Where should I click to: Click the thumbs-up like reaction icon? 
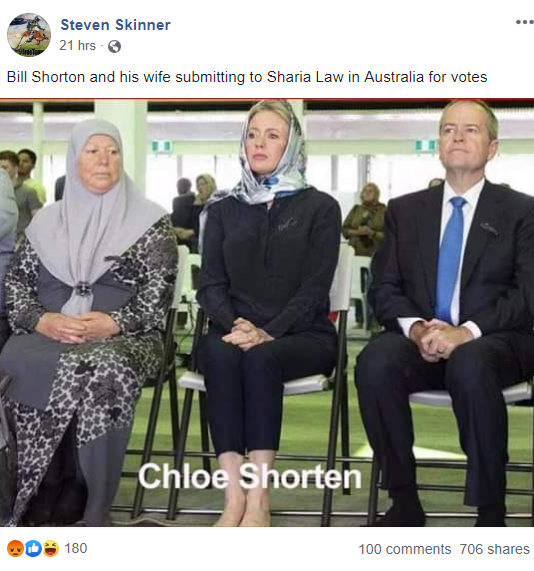[33, 549]
